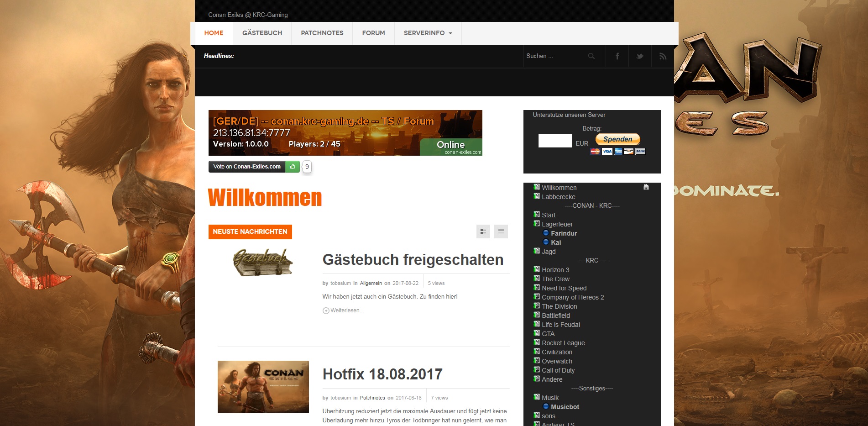Image resolution: width=868 pixels, height=426 pixels.
Task: Open the RSS feed icon
Action: pos(663,56)
